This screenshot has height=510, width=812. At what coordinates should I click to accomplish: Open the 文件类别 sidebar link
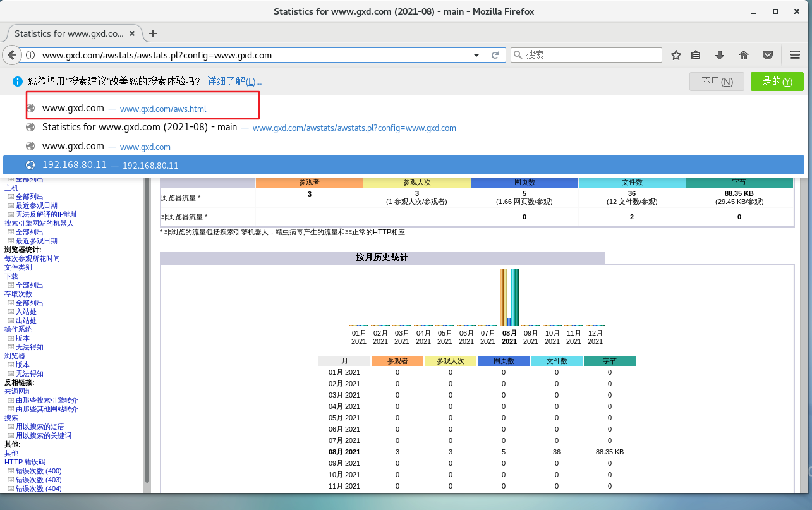[x=18, y=267]
